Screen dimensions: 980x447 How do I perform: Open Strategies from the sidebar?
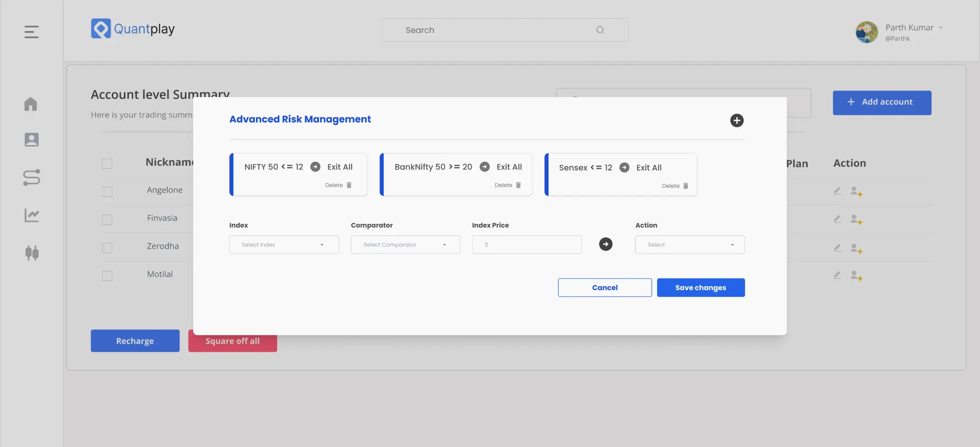tap(31, 178)
